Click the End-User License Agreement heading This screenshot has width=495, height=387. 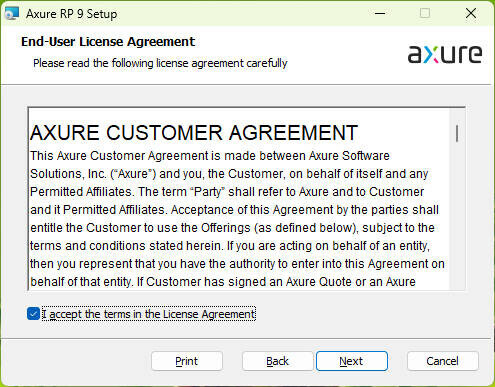pyautogui.click(x=108, y=42)
